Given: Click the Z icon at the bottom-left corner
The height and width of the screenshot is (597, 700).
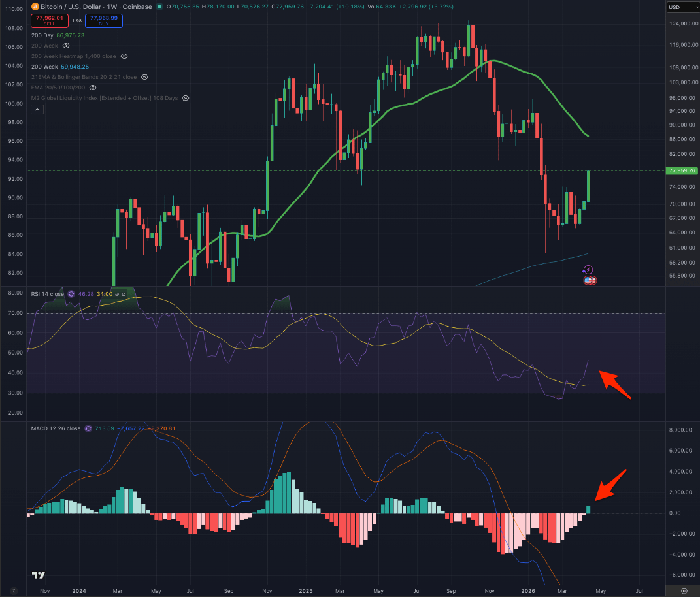Looking at the screenshot, I should click(x=13, y=590).
